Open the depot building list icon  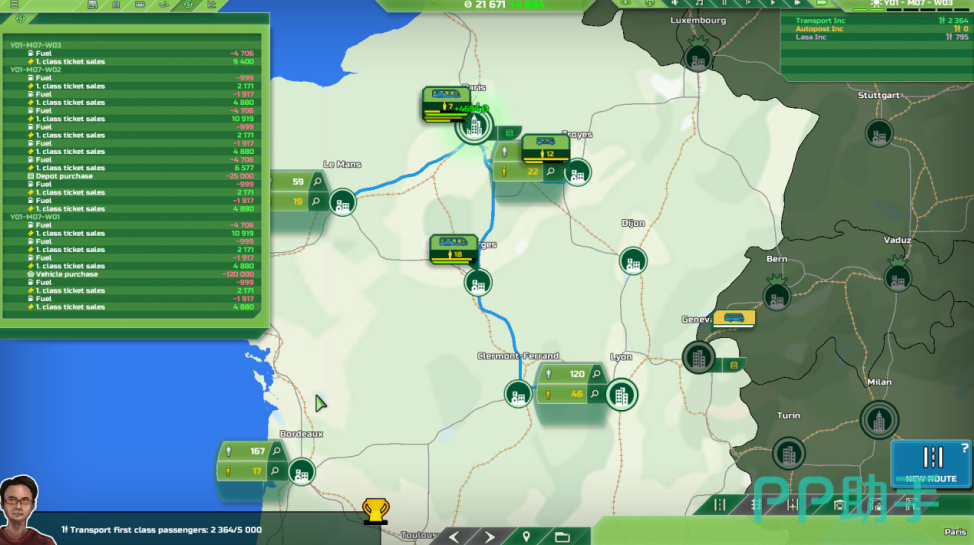[116, 4]
